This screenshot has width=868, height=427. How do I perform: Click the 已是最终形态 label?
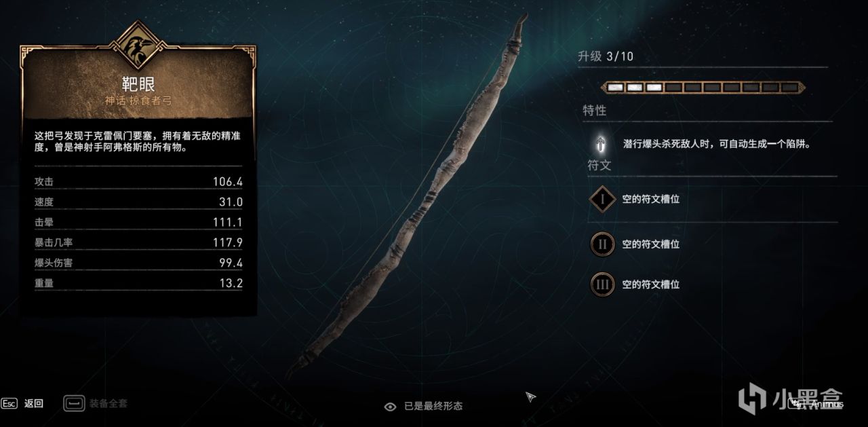433,407
